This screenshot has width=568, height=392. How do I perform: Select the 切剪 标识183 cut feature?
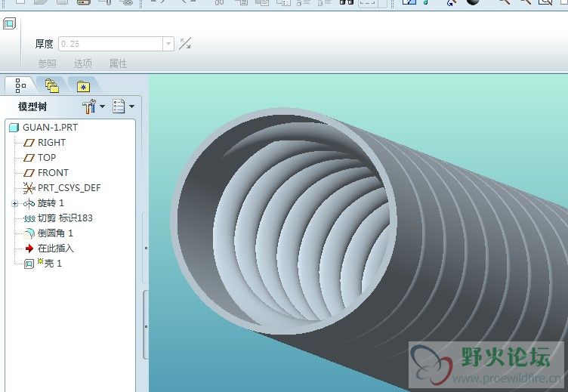pyautogui.click(x=58, y=218)
